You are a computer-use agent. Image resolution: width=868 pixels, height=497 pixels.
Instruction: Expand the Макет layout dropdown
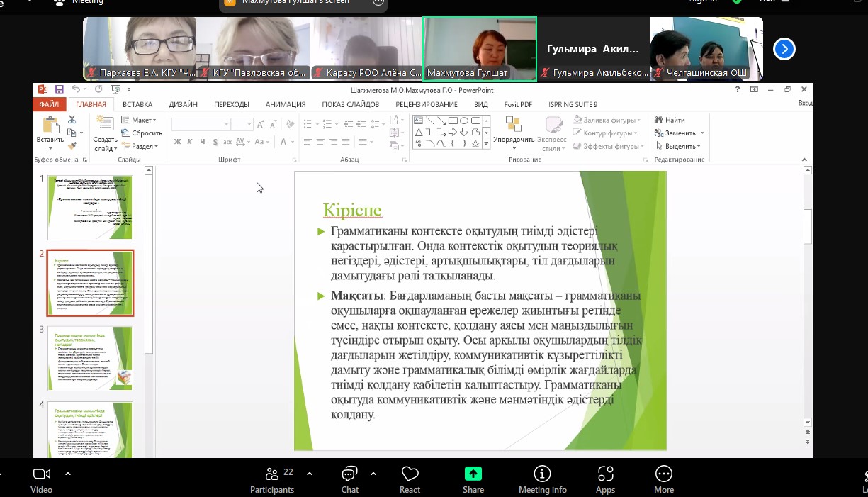coord(140,120)
